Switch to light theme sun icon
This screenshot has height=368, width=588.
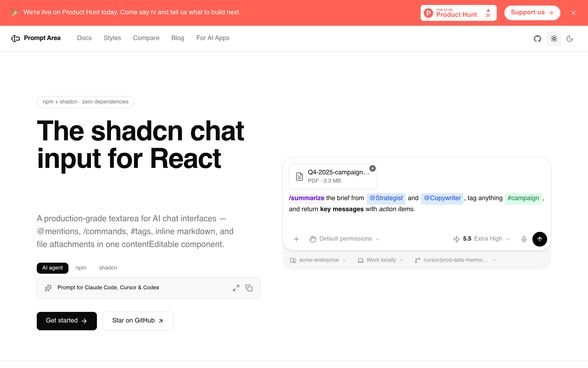(x=554, y=38)
